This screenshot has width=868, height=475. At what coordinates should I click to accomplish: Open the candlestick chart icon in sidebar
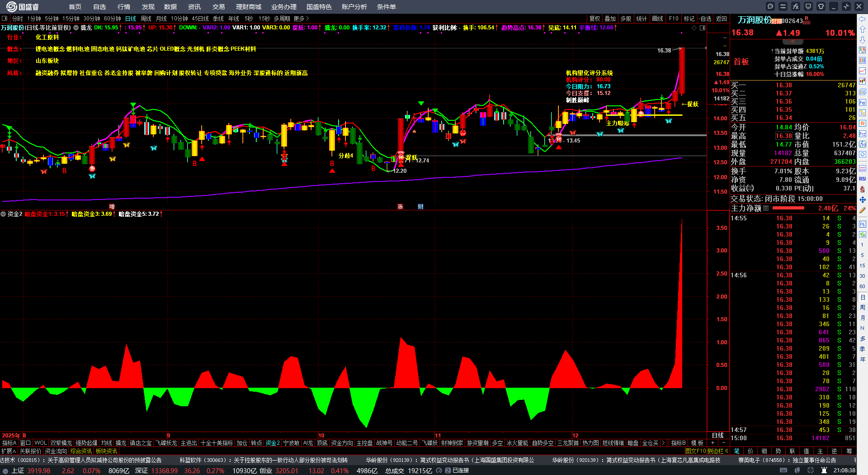point(863,81)
